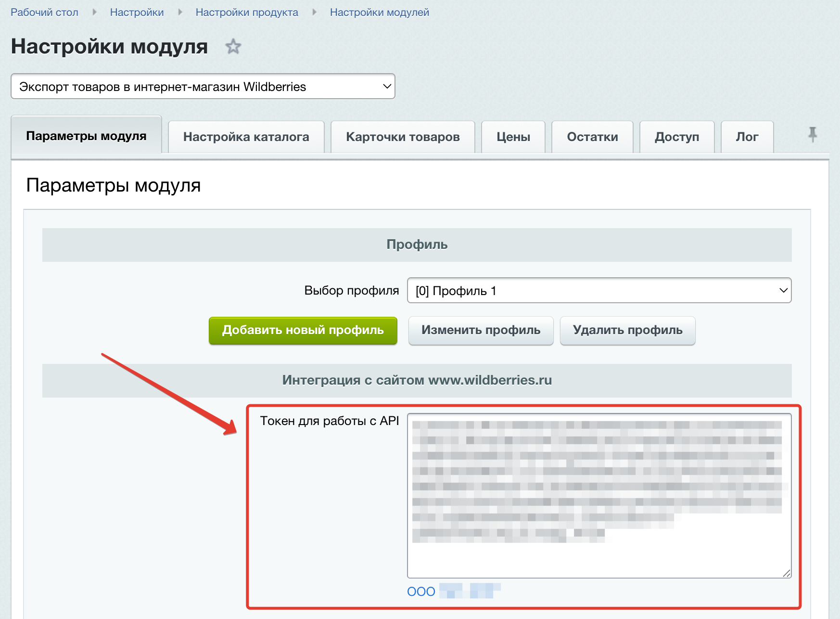Open the module selection dropdown for Wildberries export
The width and height of the screenshot is (840, 619).
click(203, 87)
